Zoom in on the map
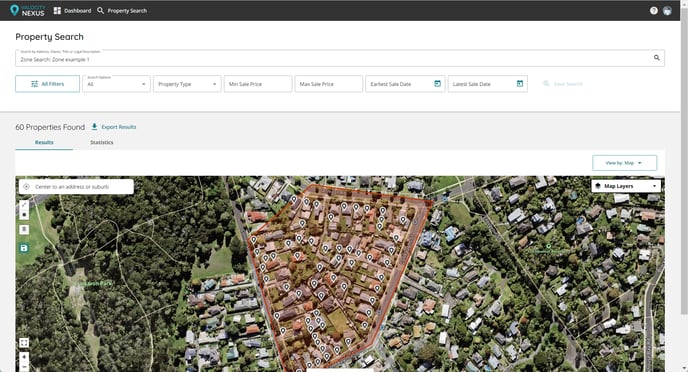The width and height of the screenshot is (688, 372). (x=24, y=357)
